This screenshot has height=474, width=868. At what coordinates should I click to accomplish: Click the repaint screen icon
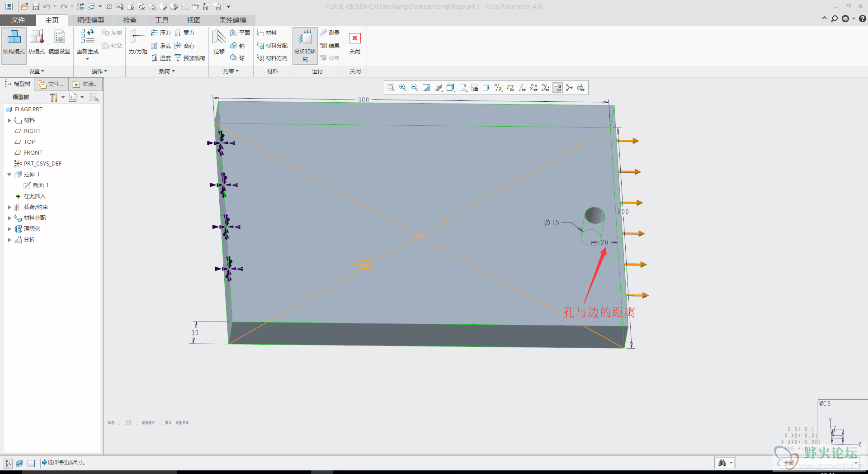tap(426, 88)
